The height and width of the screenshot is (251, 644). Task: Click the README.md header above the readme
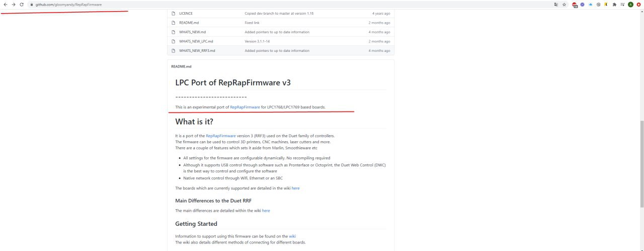pyautogui.click(x=181, y=67)
